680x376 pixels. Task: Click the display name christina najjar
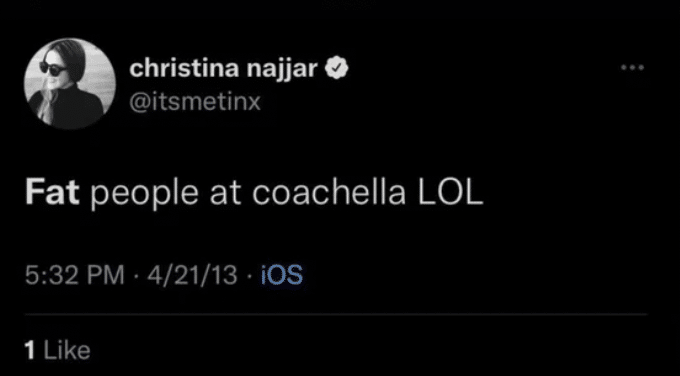pyautogui.click(x=223, y=70)
